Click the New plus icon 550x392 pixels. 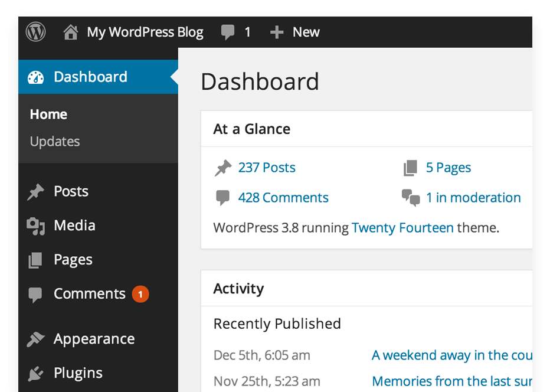[x=277, y=32]
